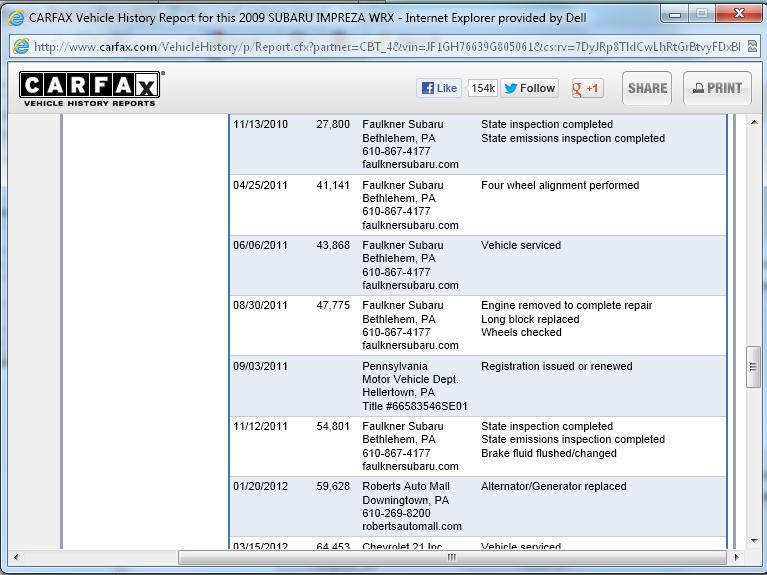Click 'Four wheel alignment performed' text
This screenshot has height=575, width=767.
click(560, 185)
